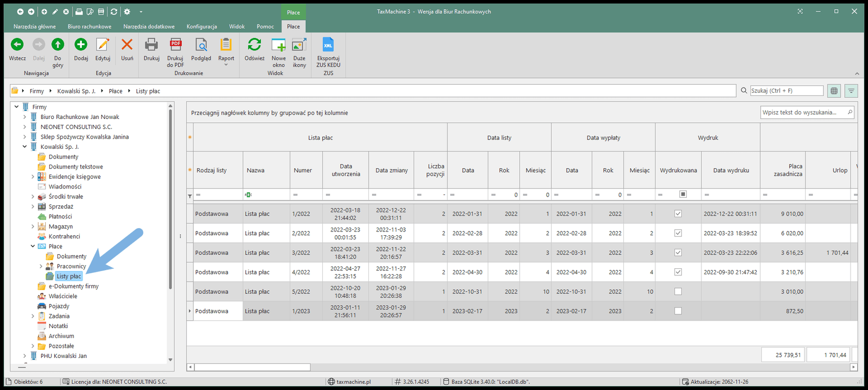Sort by Płaca zasadnicza column header
The height and width of the screenshot is (390, 868).
tap(788, 170)
